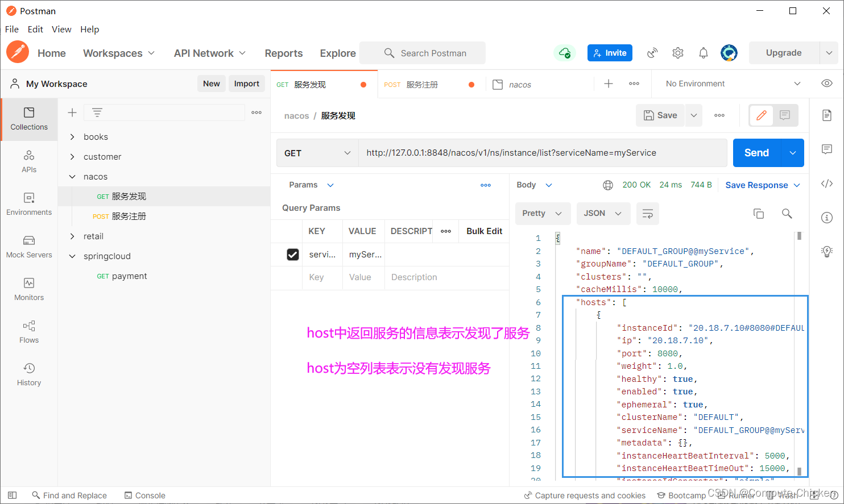Image resolution: width=844 pixels, height=504 pixels.
Task: Open the Monitors sidebar panel
Action: tap(29, 289)
